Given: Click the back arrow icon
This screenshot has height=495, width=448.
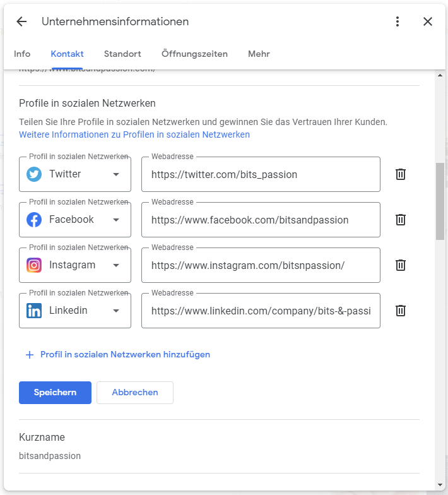Looking at the screenshot, I should click(21, 21).
